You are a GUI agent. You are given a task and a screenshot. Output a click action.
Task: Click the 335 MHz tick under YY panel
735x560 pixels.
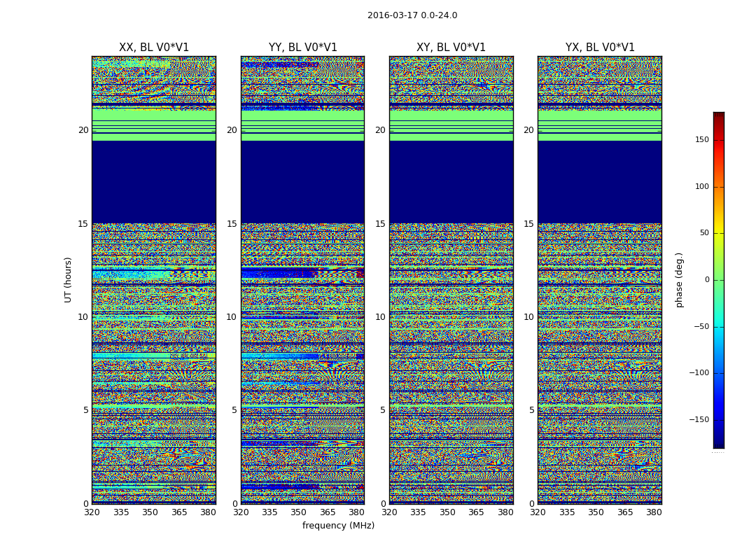tap(270, 512)
